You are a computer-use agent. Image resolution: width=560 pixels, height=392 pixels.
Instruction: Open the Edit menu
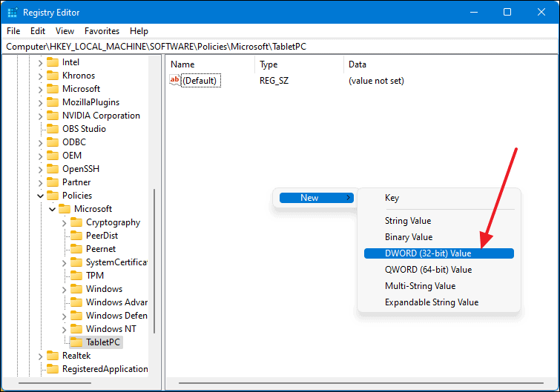click(38, 31)
